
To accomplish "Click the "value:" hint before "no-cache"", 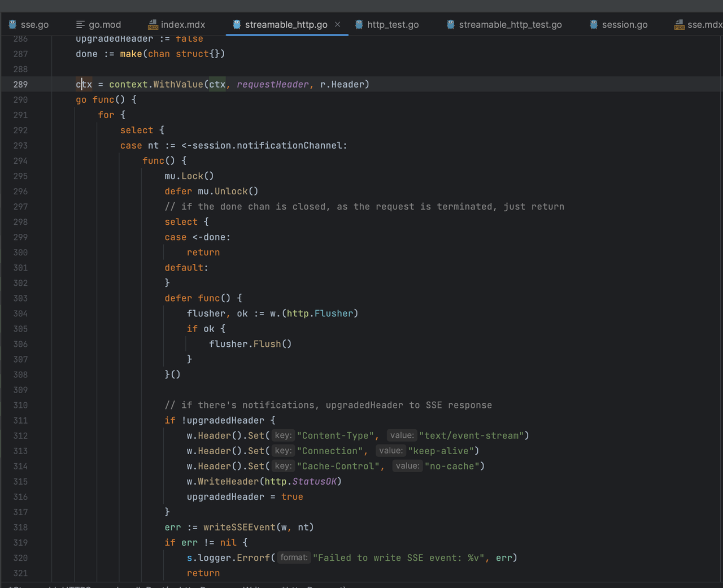I will click(x=407, y=465).
